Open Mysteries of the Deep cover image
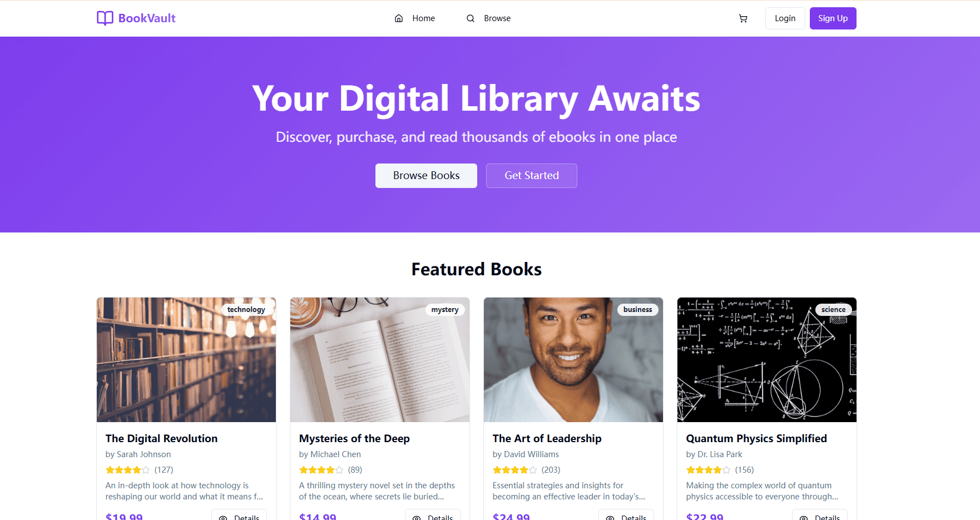The width and height of the screenshot is (980, 520). (380, 360)
